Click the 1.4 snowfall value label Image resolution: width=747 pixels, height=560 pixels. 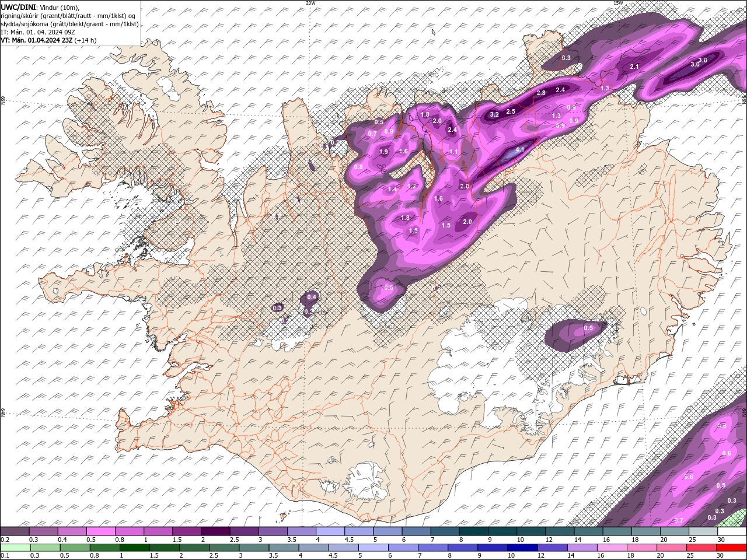(x=392, y=190)
